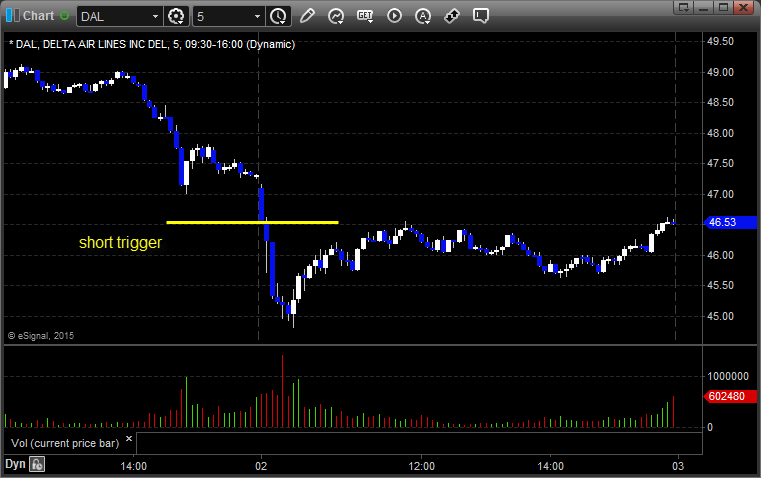Open the clock time template icon
Screen dimensions: 761x478
point(278,16)
